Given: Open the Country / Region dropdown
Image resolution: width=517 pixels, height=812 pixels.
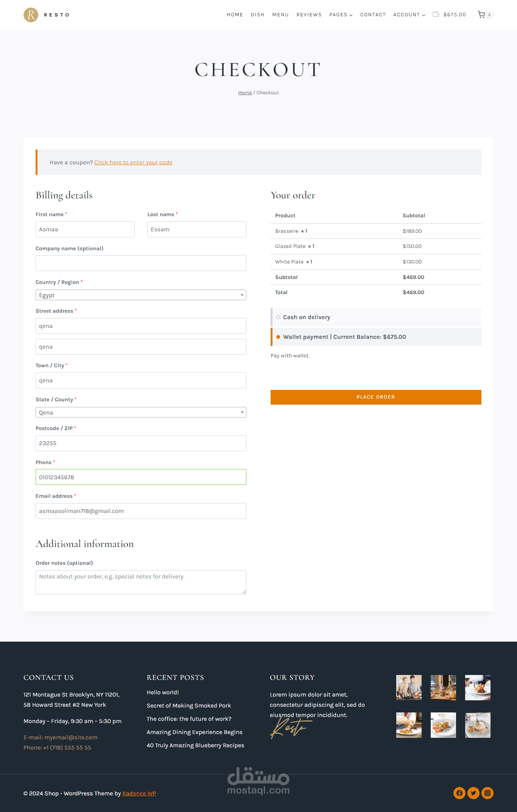Looking at the screenshot, I should pyautogui.click(x=141, y=295).
